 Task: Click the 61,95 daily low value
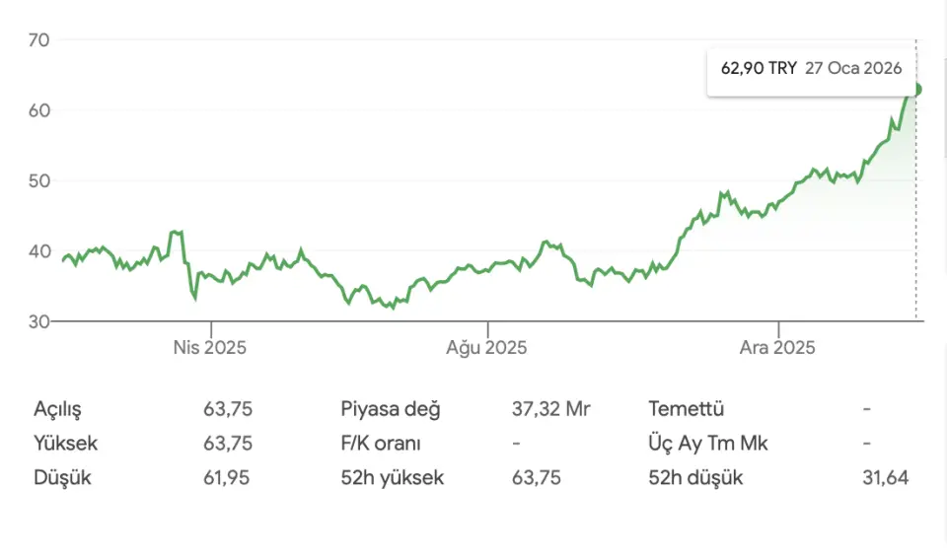click(x=227, y=478)
